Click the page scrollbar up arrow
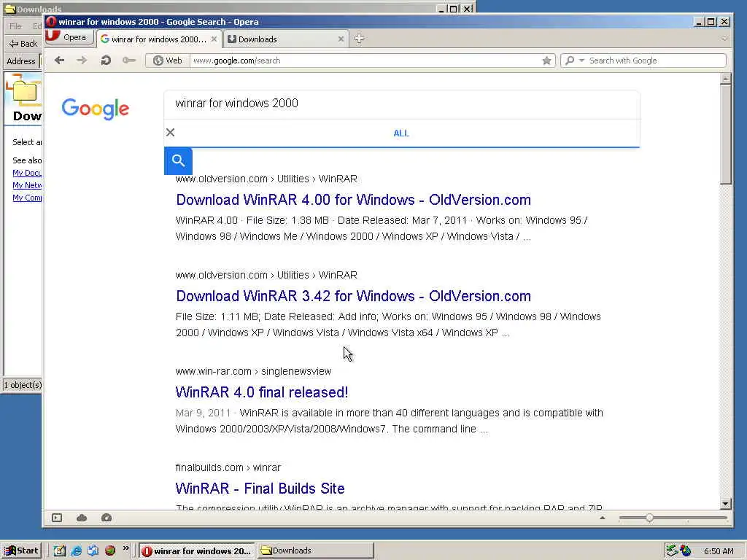Image resolution: width=747 pixels, height=560 pixels. (726, 79)
